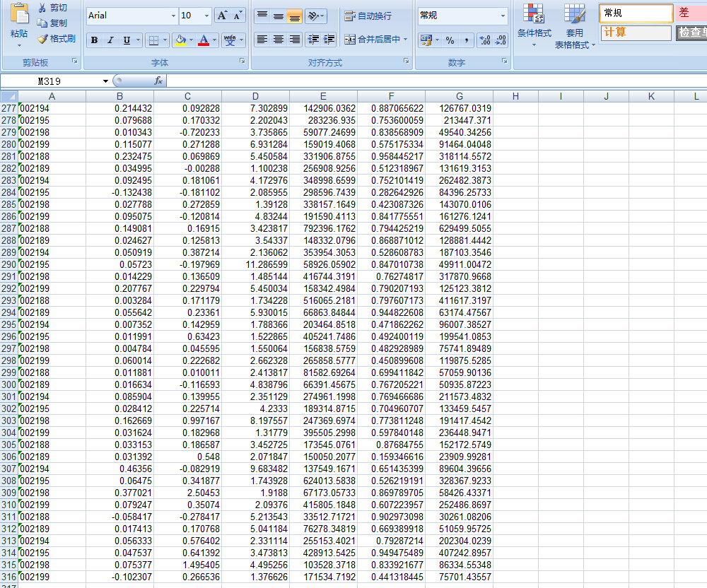
Task: Select cell with value 2.50453
Action: click(187, 493)
